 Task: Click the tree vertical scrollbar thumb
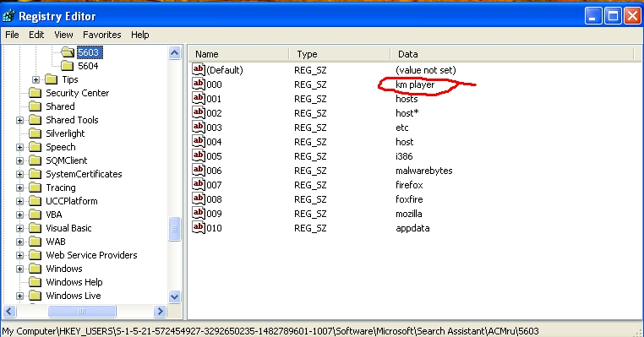coord(175,229)
